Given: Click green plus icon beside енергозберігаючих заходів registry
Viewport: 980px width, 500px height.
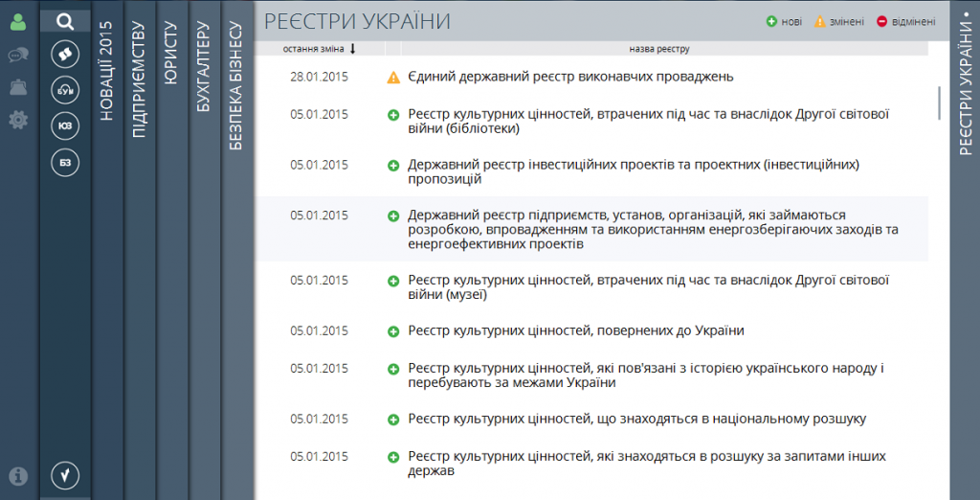Looking at the screenshot, I should click(393, 216).
